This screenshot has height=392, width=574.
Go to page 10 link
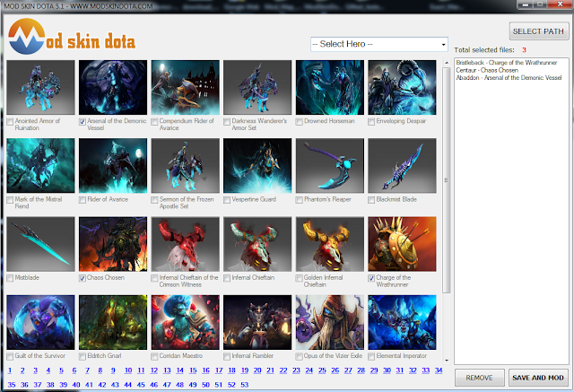coord(128,370)
